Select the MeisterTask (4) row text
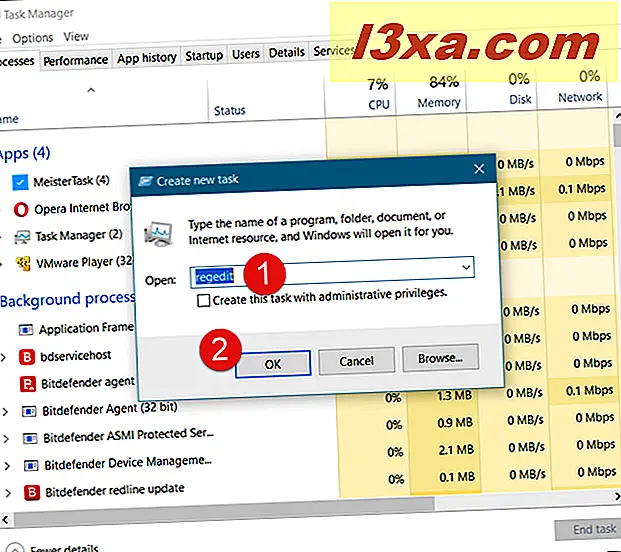The height and width of the screenshot is (552, 621). point(71,181)
